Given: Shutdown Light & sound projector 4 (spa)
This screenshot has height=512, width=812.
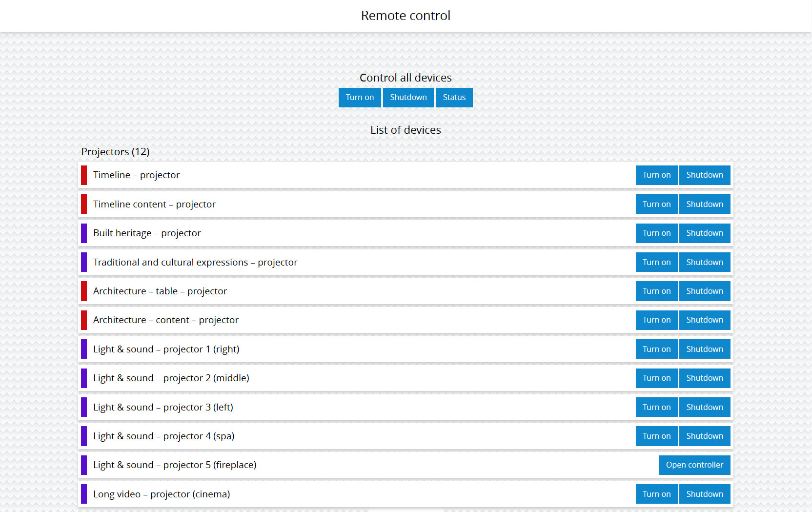Looking at the screenshot, I should pyautogui.click(x=705, y=436).
